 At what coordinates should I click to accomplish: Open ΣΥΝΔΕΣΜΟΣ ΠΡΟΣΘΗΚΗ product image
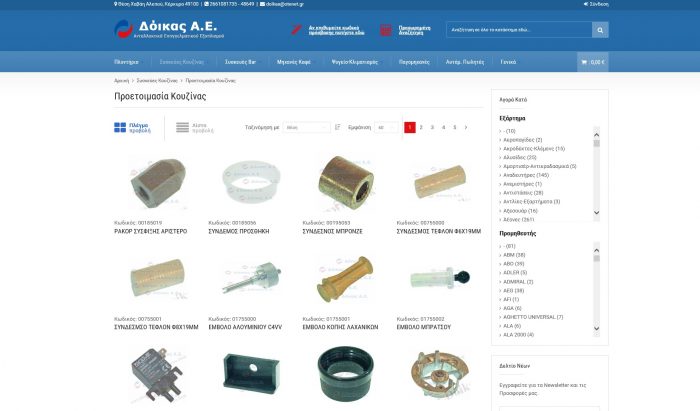[251, 183]
